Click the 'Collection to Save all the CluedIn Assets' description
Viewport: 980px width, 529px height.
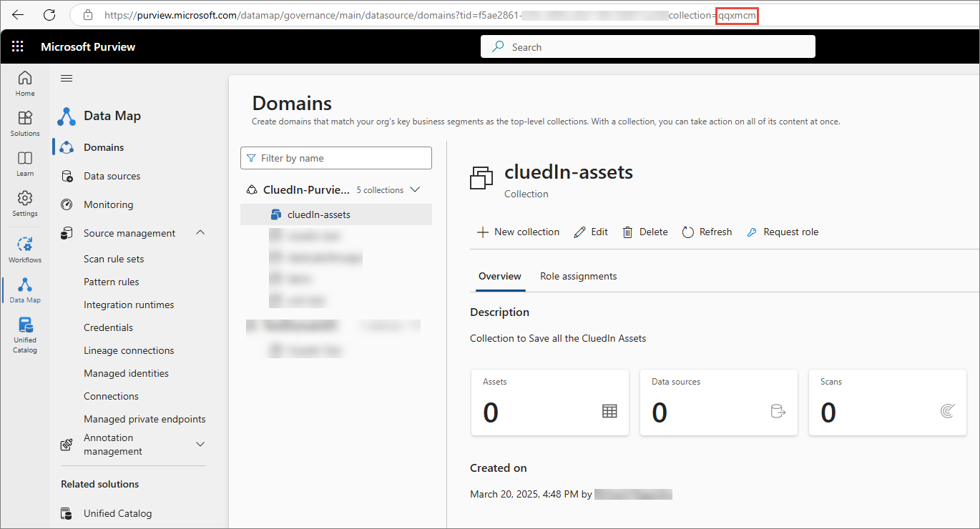558,338
